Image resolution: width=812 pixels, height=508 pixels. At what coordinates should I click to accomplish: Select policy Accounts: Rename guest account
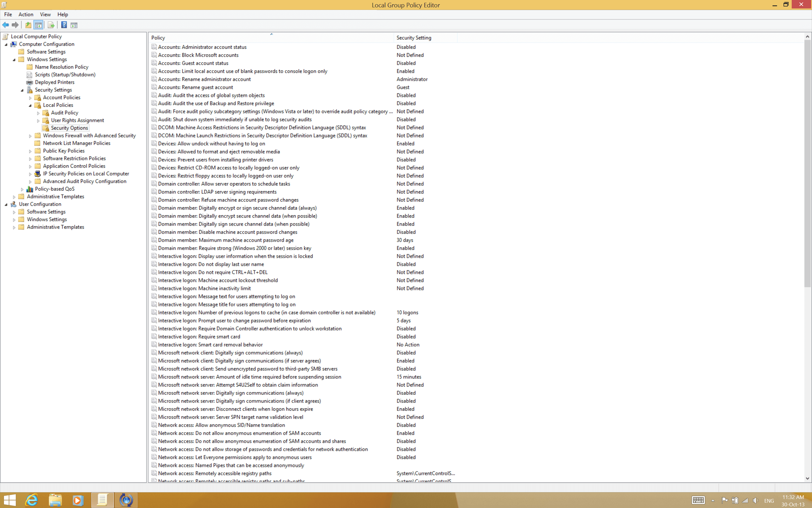[x=195, y=87]
